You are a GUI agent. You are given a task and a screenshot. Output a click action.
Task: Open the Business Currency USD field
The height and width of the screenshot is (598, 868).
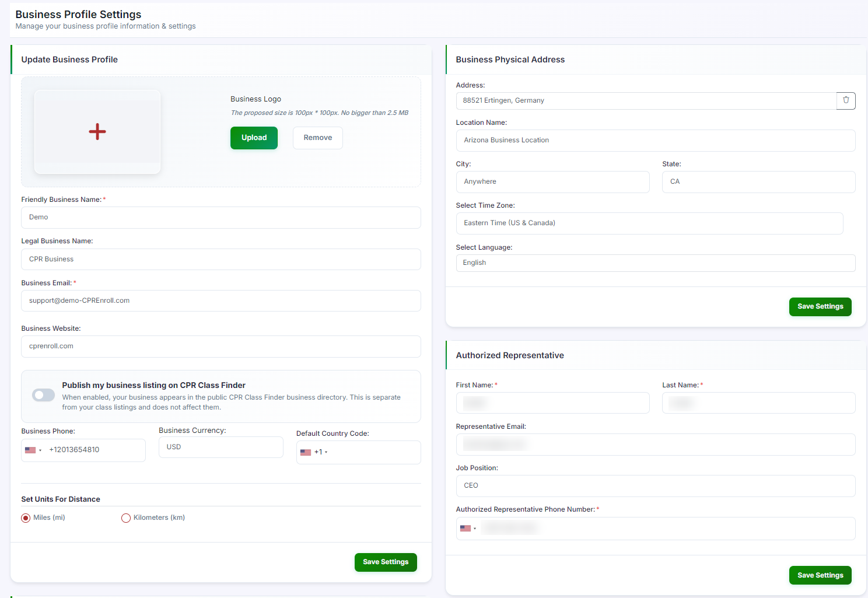[x=221, y=447]
